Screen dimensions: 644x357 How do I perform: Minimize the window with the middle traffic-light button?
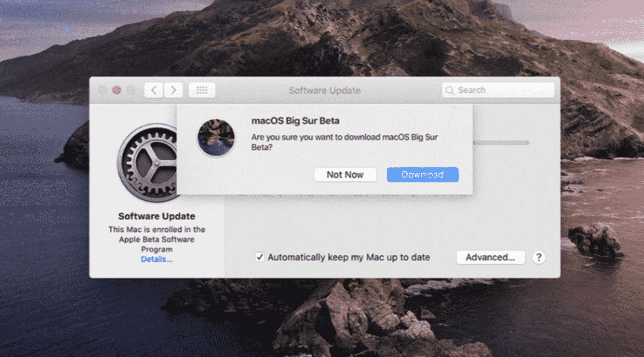[x=116, y=90]
